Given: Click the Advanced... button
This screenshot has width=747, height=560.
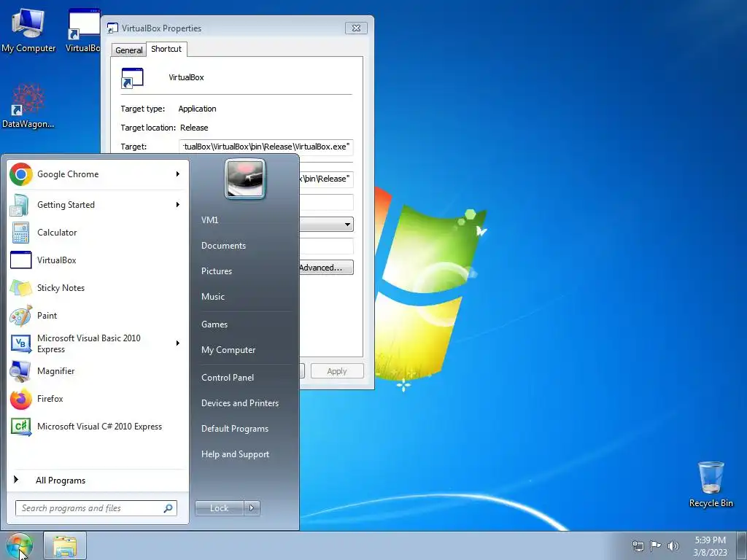Looking at the screenshot, I should pyautogui.click(x=326, y=268).
